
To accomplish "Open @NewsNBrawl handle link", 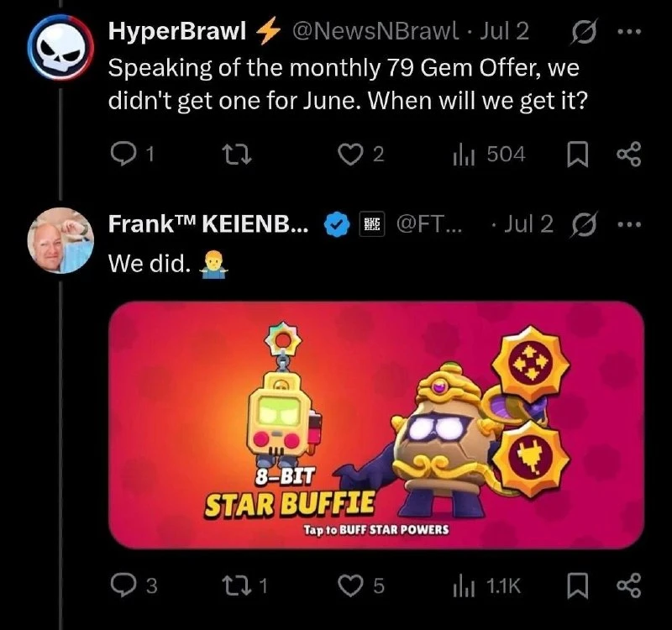I will click(x=375, y=31).
